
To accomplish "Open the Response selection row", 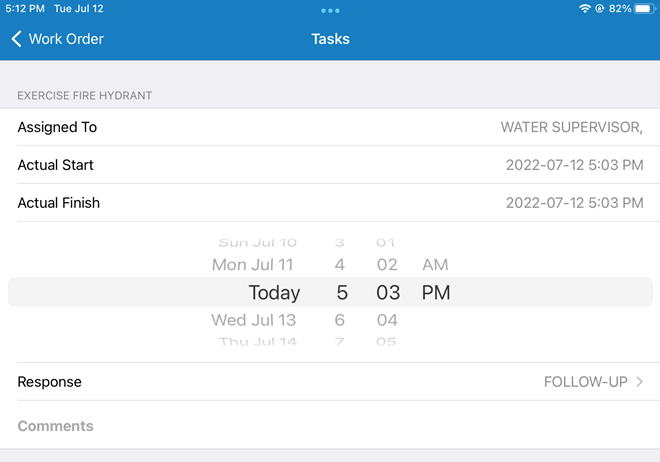I will pos(330,382).
